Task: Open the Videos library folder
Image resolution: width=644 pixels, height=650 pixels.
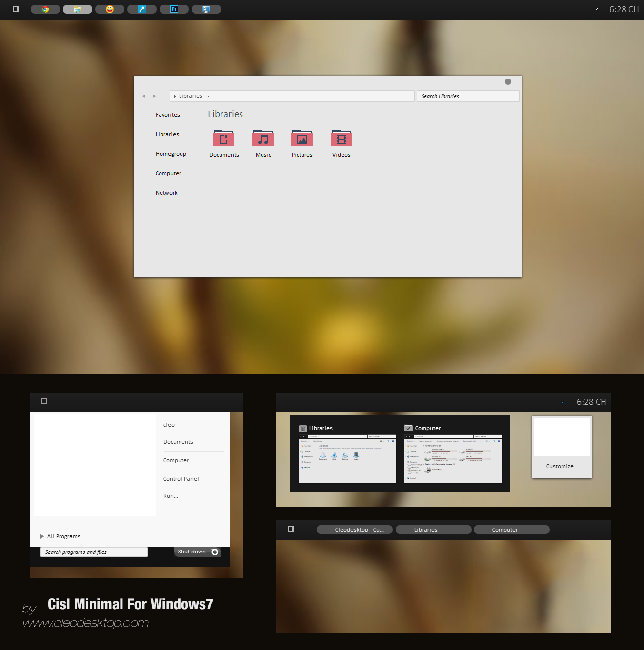Action: 342,139
